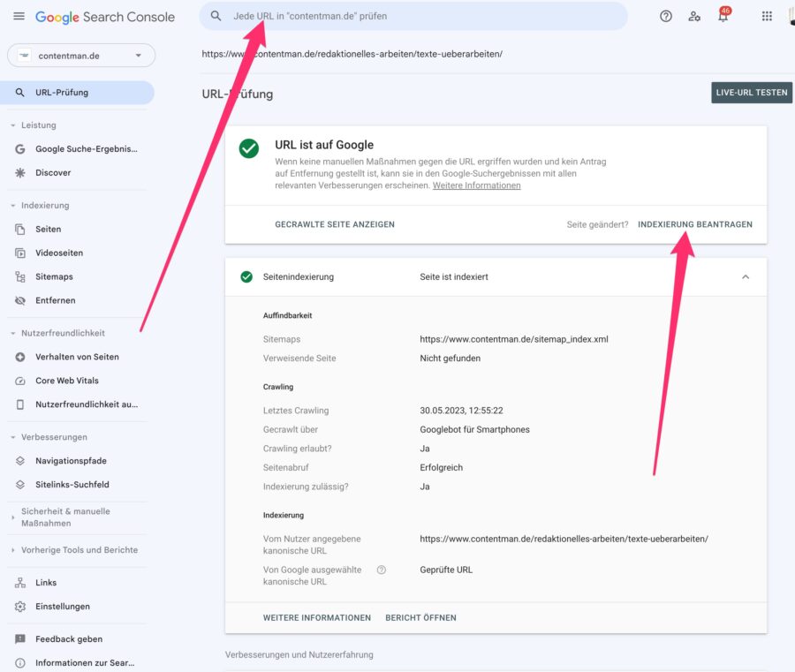Click the Navigationspfade layers icon
This screenshot has height=672, width=795.
coord(19,461)
